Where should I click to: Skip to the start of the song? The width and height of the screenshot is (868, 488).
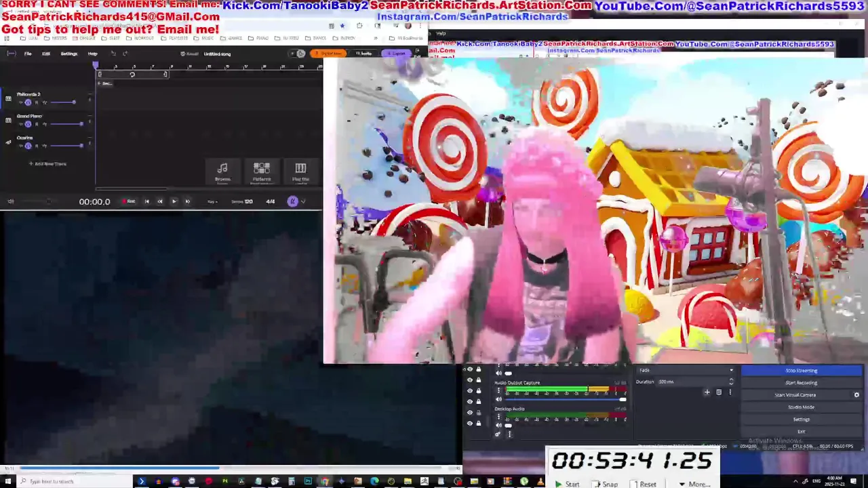point(146,201)
